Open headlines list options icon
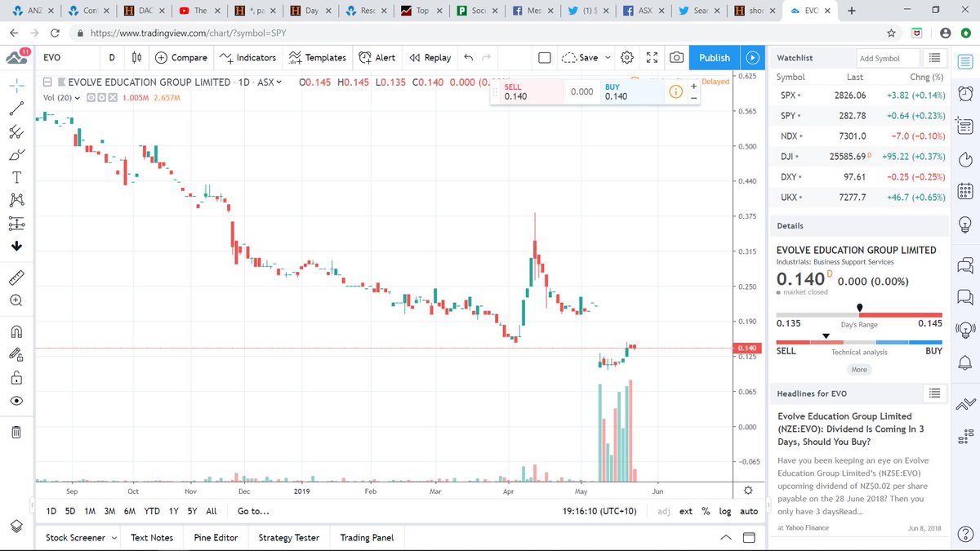This screenshot has width=980, height=551. (x=934, y=393)
